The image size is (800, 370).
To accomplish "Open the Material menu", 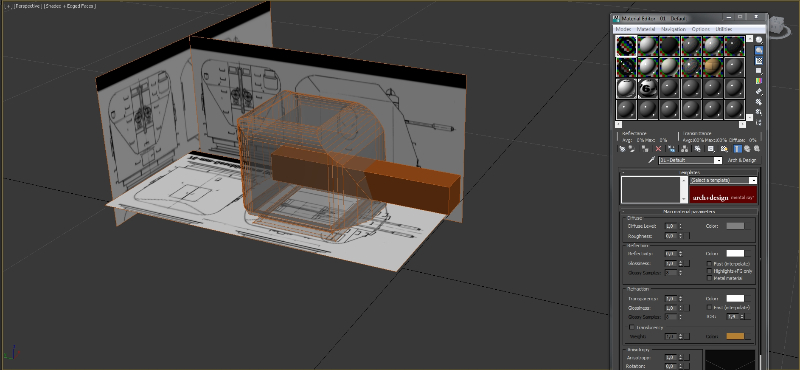I will click(645, 29).
